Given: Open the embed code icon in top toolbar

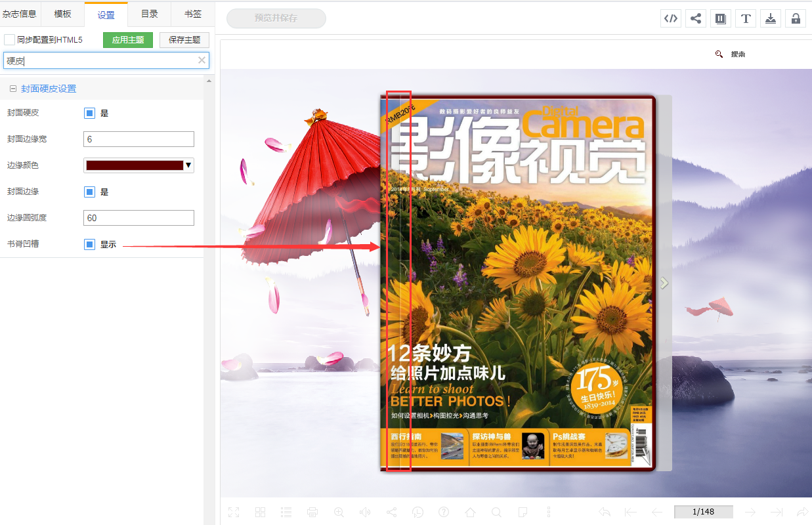Looking at the screenshot, I should 671,18.
